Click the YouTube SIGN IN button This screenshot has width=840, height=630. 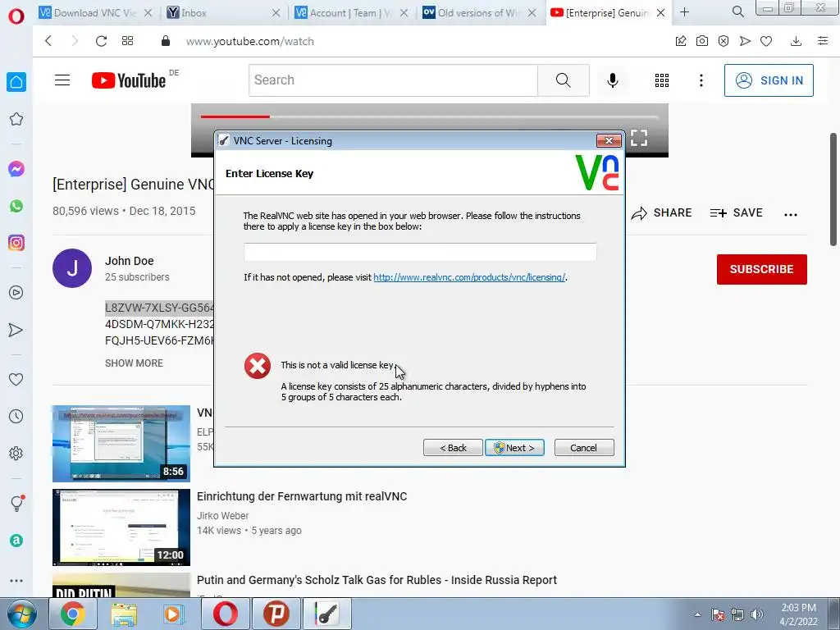769,80
